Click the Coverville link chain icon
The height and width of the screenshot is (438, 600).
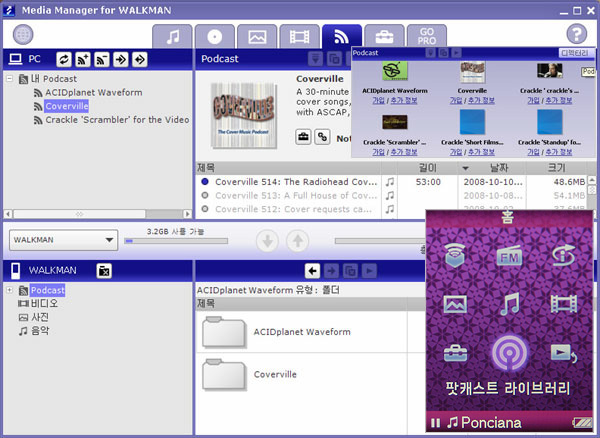coord(322,137)
